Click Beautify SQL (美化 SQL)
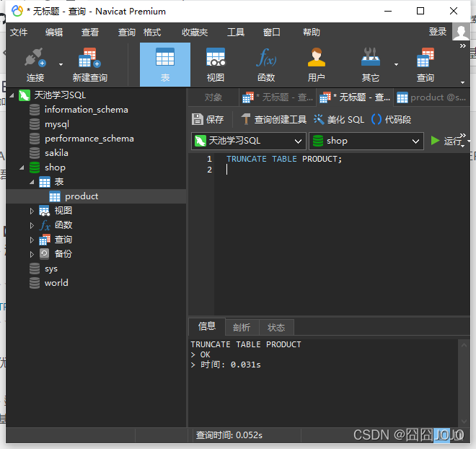This screenshot has height=449, width=476. pos(339,119)
